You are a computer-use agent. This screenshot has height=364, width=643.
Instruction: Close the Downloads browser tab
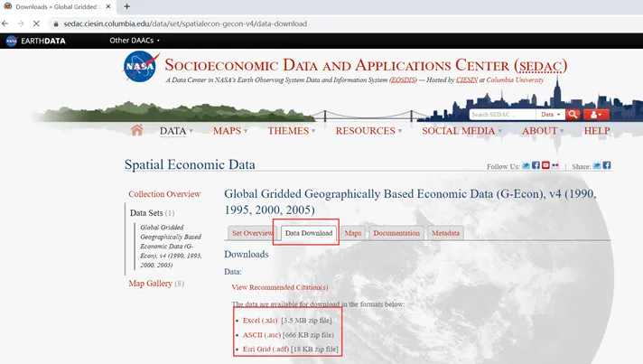tap(108, 6)
